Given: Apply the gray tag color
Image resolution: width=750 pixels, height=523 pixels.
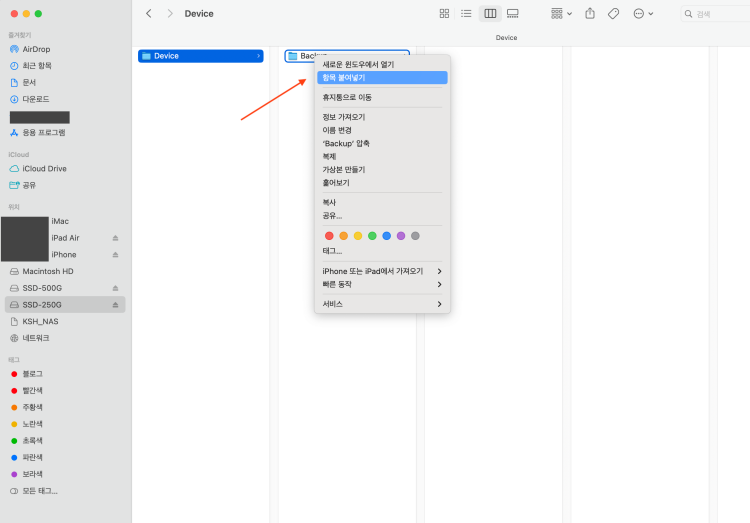Looking at the screenshot, I should point(415,236).
